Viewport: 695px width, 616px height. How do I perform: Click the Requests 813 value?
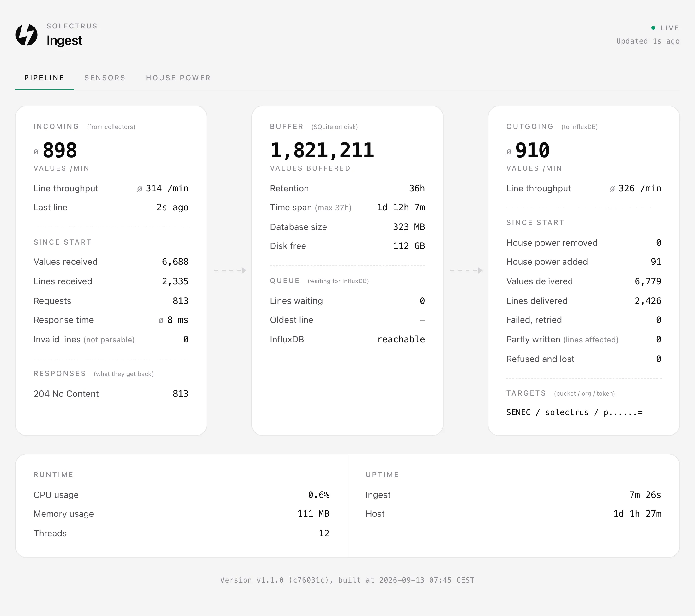point(181,301)
